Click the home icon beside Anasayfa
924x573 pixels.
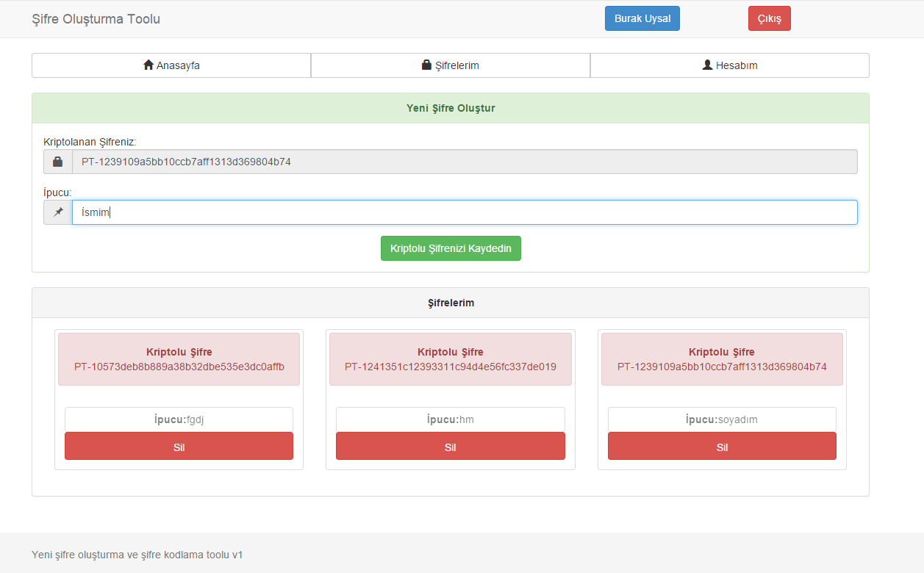point(148,65)
